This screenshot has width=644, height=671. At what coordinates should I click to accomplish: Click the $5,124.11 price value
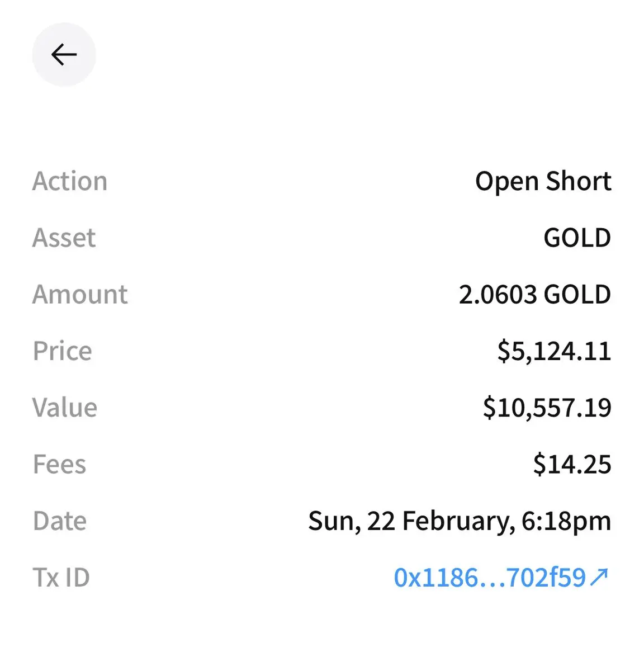click(554, 351)
